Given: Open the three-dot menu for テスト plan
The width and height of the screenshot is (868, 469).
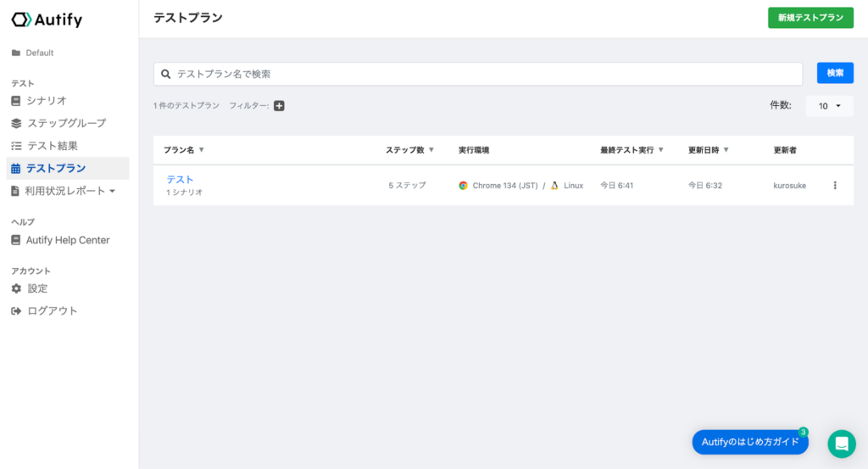Looking at the screenshot, I should pos(835,186).
